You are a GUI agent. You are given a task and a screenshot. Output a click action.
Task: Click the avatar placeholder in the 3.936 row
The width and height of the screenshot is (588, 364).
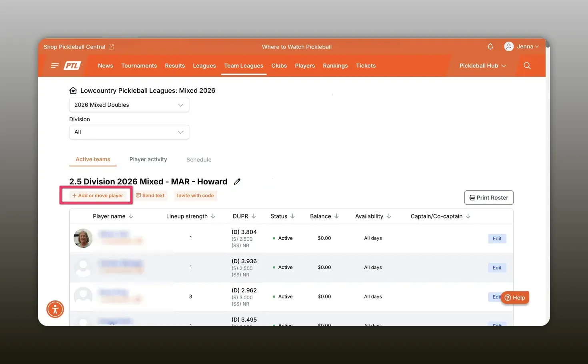coord(83,268)
